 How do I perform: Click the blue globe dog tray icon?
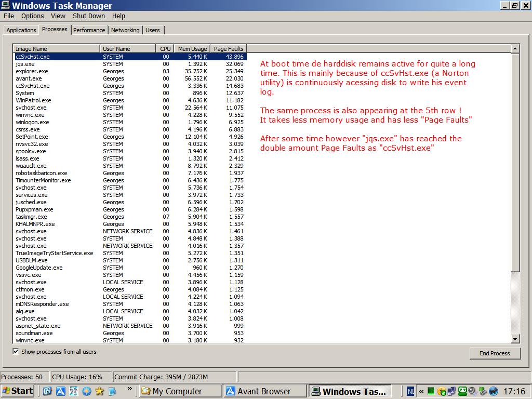[x=493, y=392]
